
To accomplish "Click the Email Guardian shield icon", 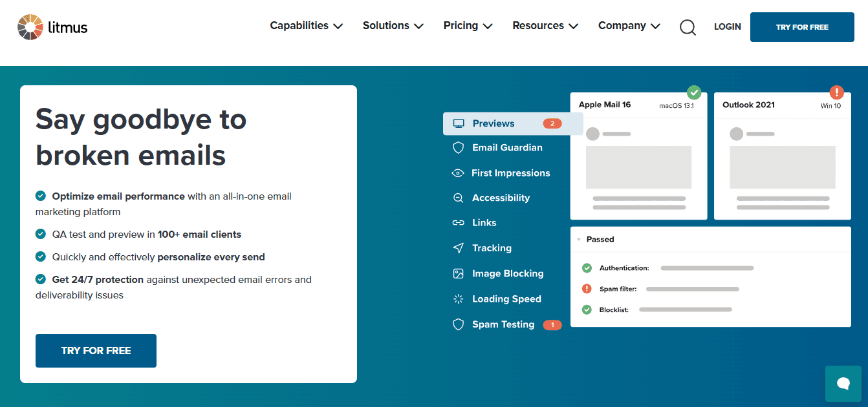I will pyautogui.click(x=458, y=147).
